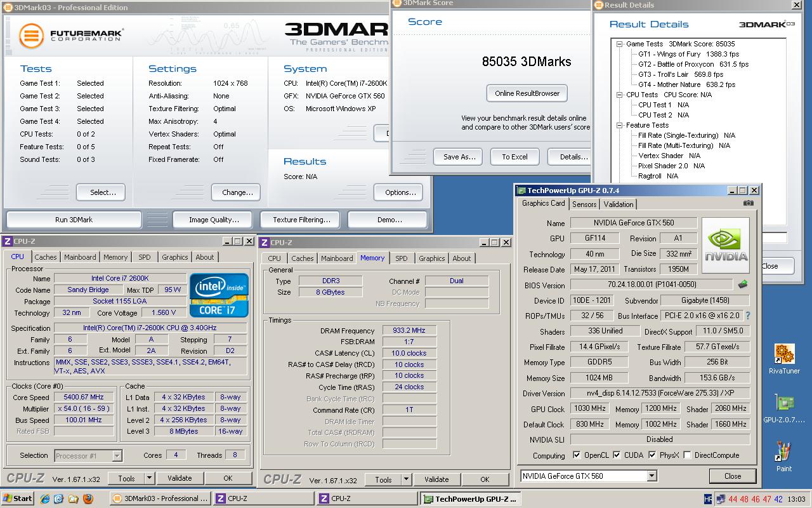
Task: Open About tab in left CPU-Z window
Action: pyautogui.click(x=205, y=257)
